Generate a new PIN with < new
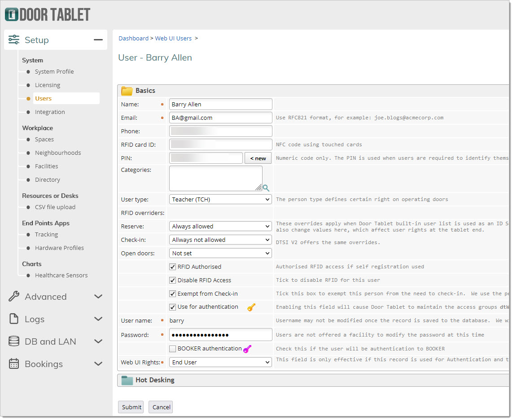 258,158
